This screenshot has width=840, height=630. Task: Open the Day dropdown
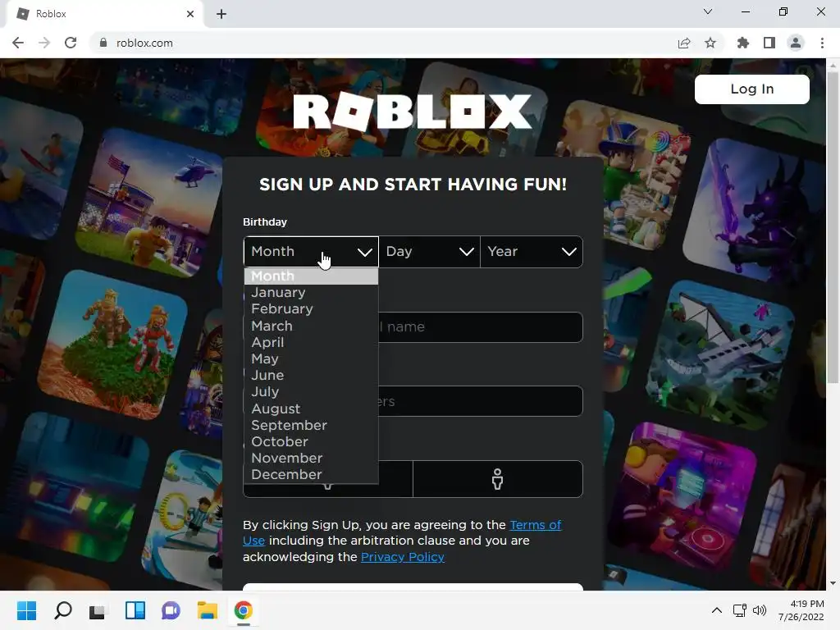click(430, 251)
